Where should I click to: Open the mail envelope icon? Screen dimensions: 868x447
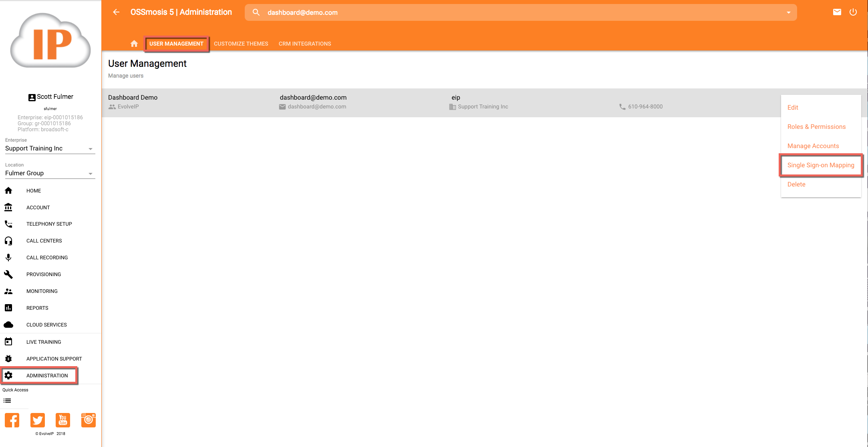click(837, 12)
